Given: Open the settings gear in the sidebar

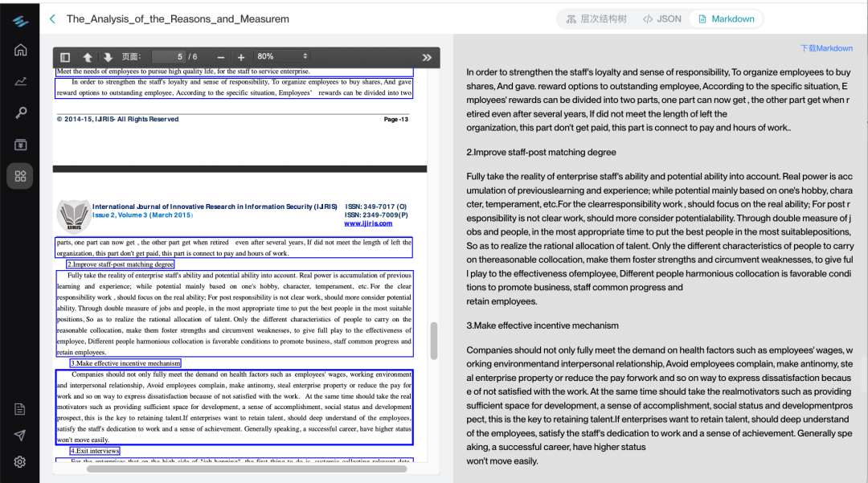Looking at the screenshot, I should pos(20,462).
